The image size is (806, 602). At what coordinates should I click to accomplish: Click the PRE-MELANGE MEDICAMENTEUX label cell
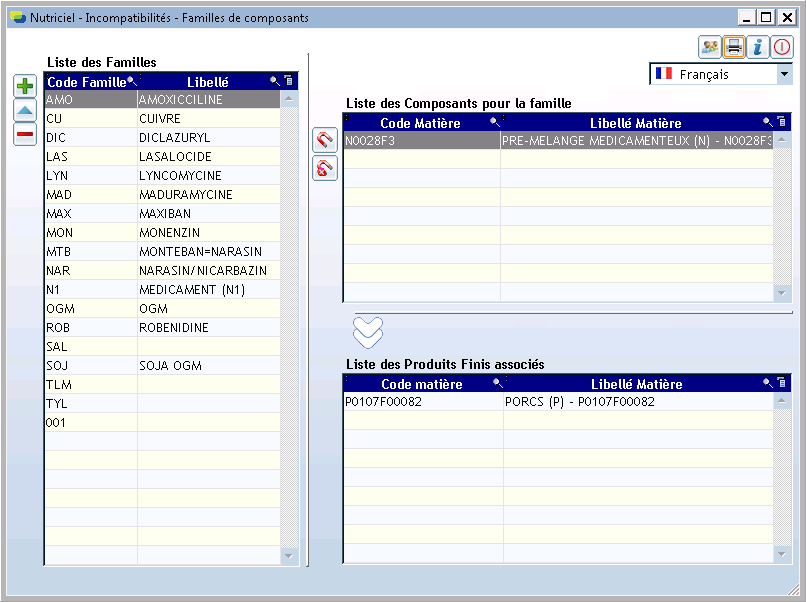pyautogui.click(x=637, y=140)
